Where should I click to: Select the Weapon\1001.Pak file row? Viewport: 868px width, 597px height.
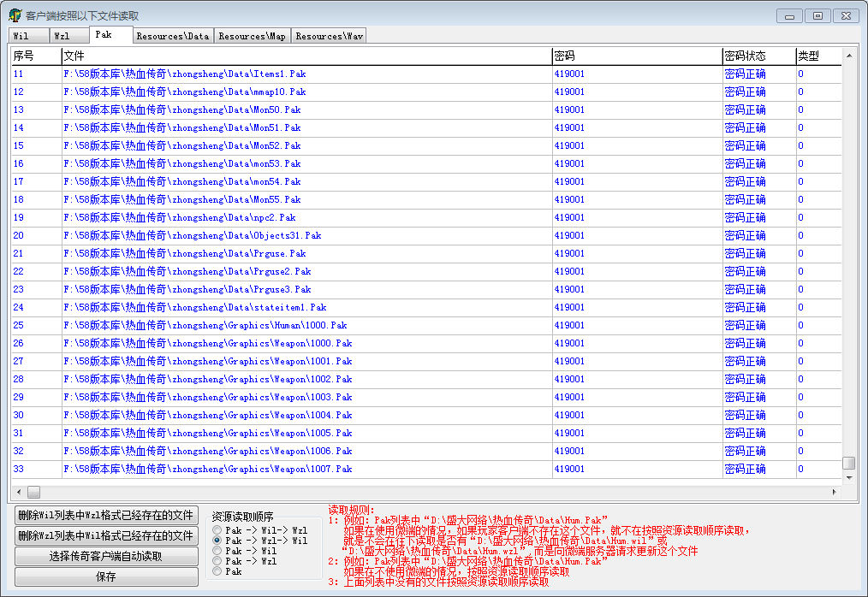tap(426, 361)
